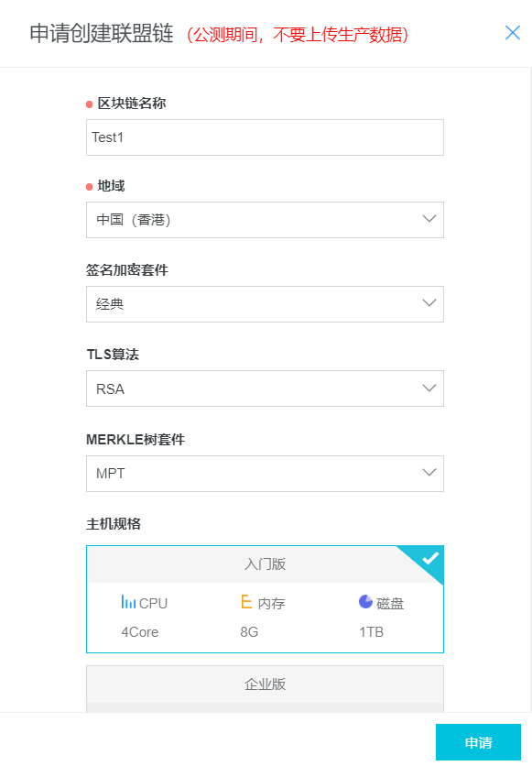This screenshot has height=766, width=532.
Task: Click the red required marker beside 地域
Action: coord(89,185)
